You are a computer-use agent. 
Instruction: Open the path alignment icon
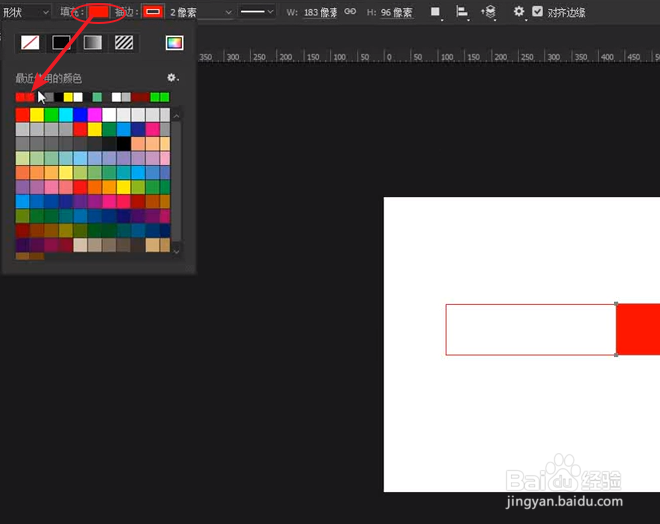coord(462,12)
